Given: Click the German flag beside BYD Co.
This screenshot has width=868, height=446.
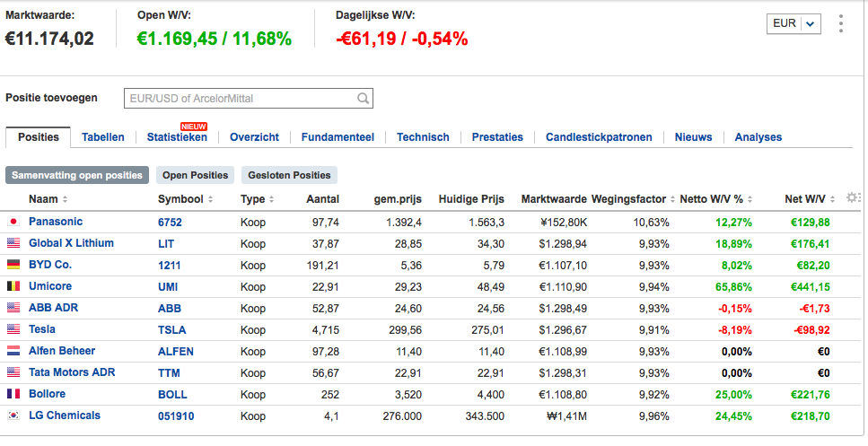Looking at the screenshot, I should [x=13, y=265].
